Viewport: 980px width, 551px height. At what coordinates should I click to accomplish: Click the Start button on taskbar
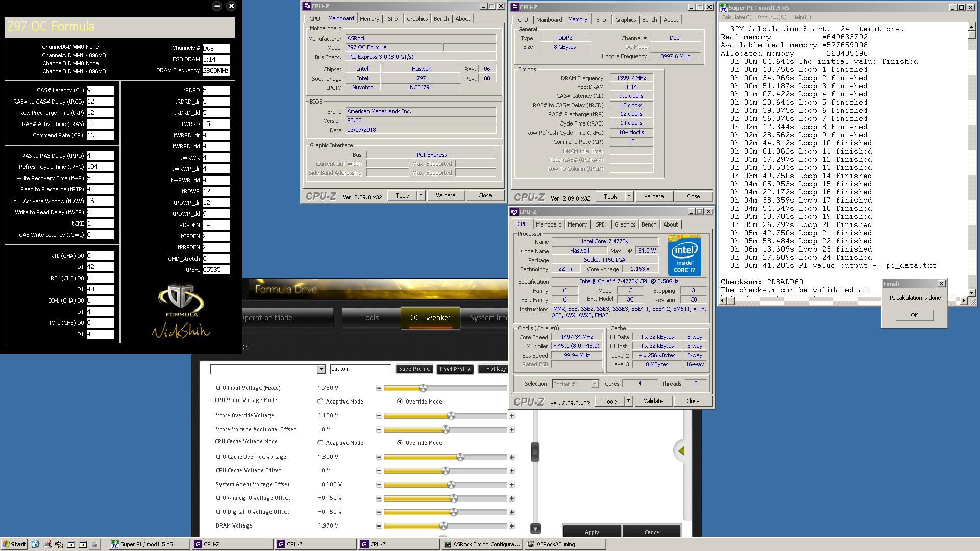pyautogui.click(x=14, y=544)
